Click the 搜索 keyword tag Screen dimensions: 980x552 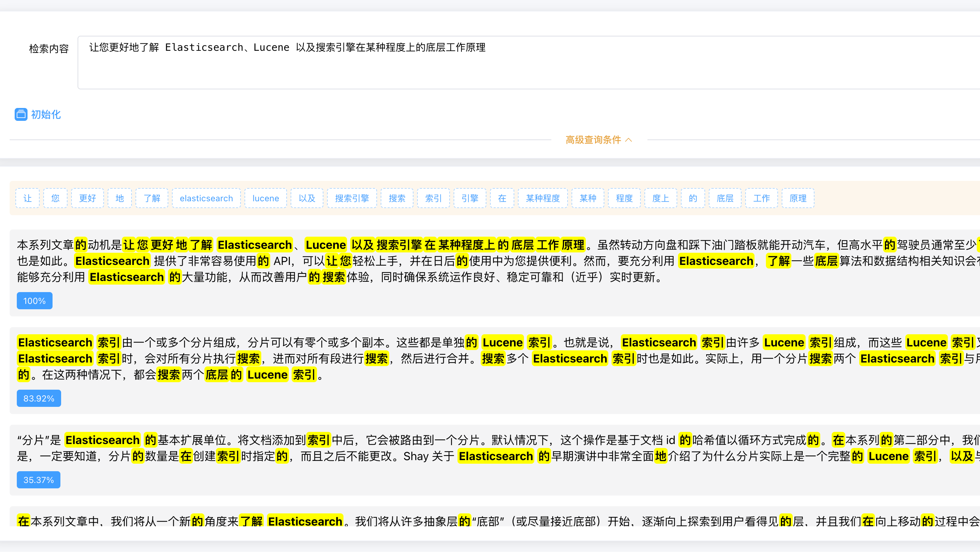click(x=397, y=198)
